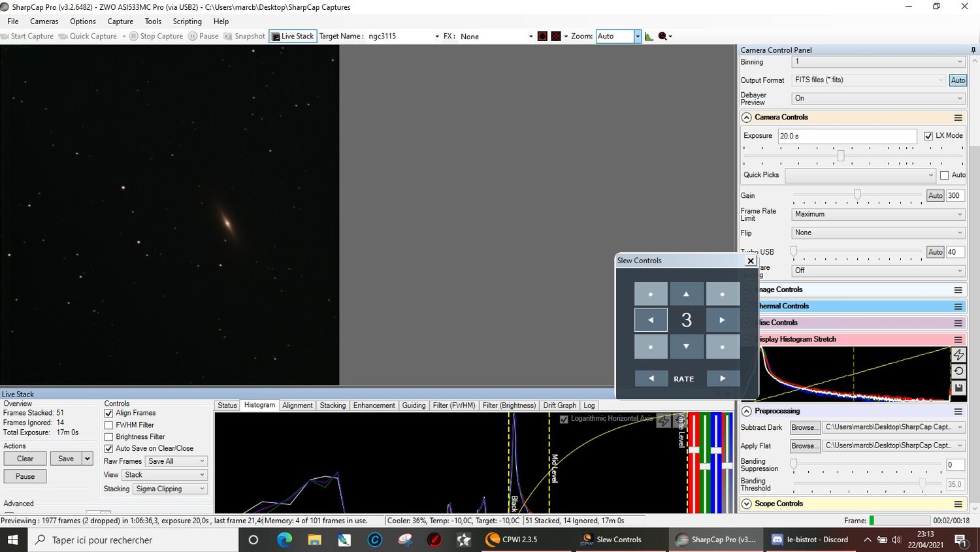
Task: Click the histogram icon next to Zoom
Action: tap(649, 37)
